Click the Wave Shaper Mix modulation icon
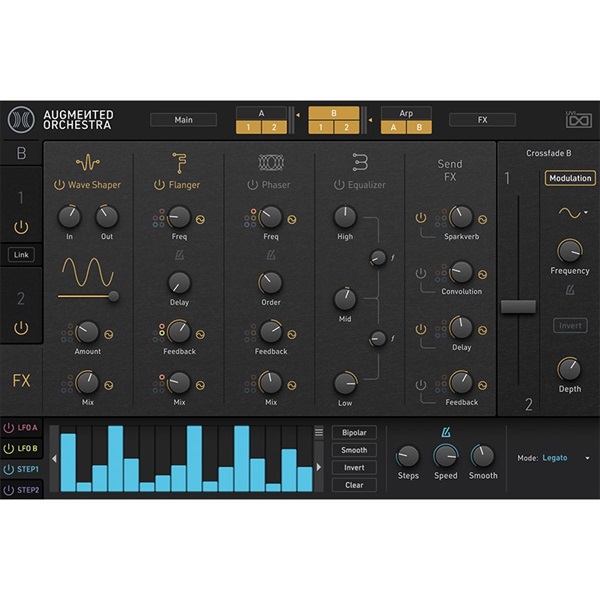600x600 pixels. (x=108, y=385)
